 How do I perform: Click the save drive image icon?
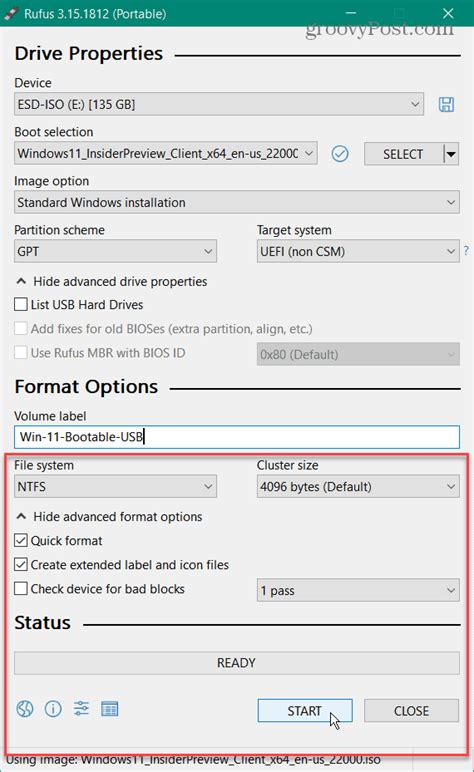pyautogui.click(x=446, y=104)
